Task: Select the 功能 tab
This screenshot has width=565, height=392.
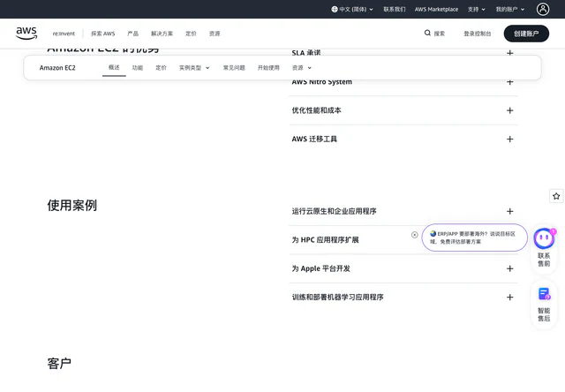Action: tap(138, 68)
